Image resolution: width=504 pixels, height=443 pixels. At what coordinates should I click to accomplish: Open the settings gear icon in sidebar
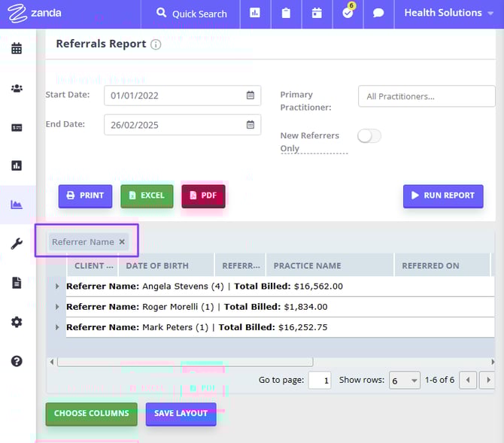click(17, 322)
